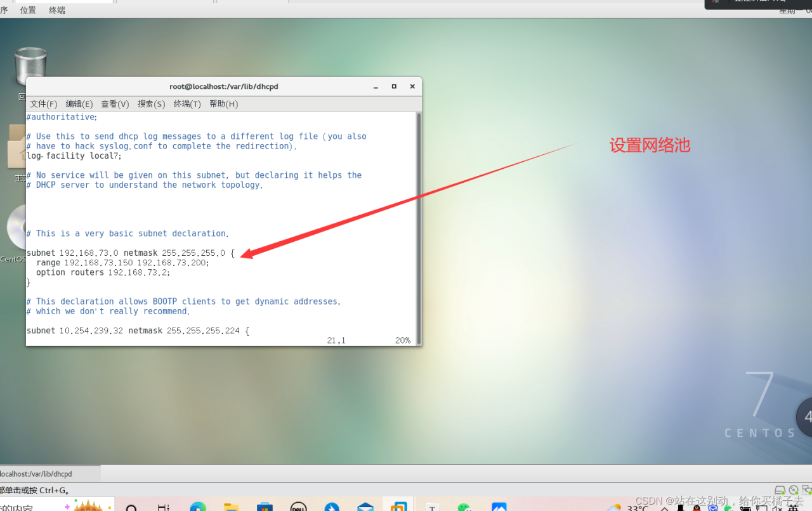
Task: Select the localhost:/var/lib/dhcpd window list button
Action: [49, 474]
